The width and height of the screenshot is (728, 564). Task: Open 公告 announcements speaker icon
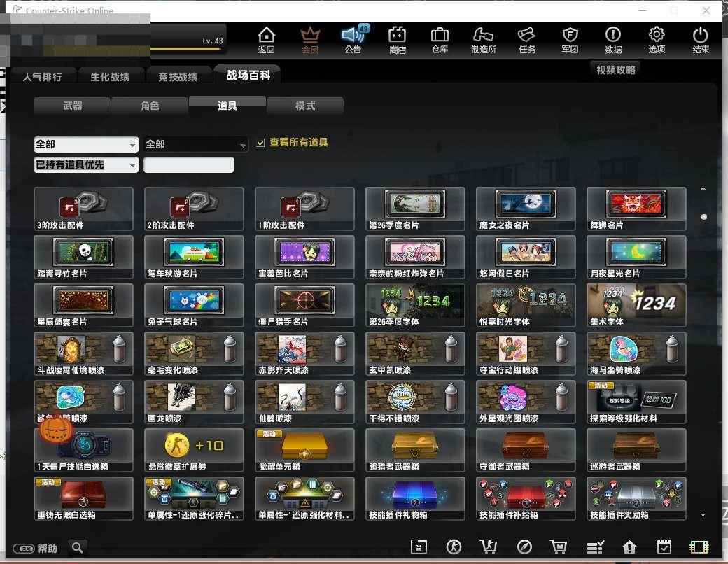(x=353, y=41)
